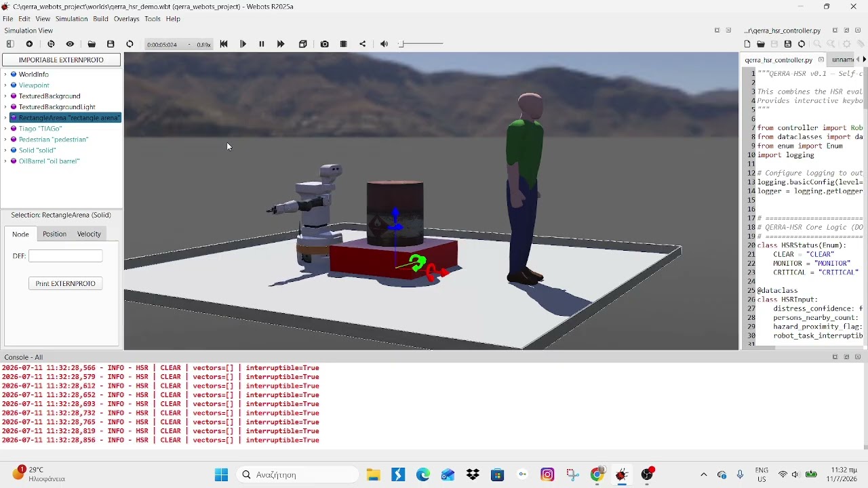The height and width of the screenshot is (488, 868).
Task: Open the Overlays menu
Action: point(126,19)
